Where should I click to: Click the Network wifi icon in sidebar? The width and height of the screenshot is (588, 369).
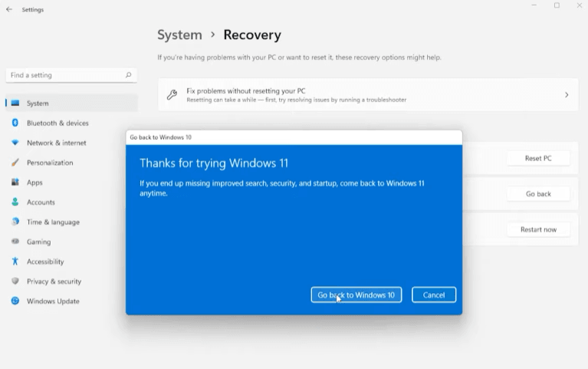coord(15,143)
